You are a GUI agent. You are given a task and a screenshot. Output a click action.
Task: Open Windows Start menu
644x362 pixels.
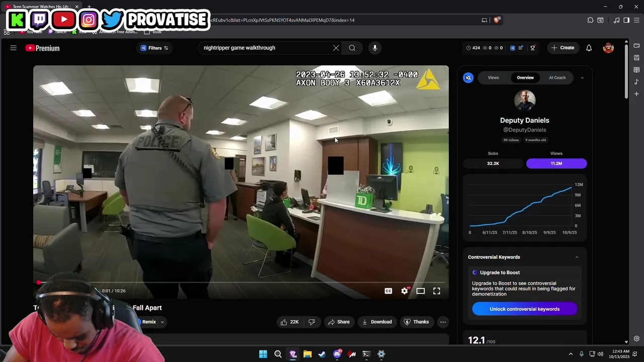263,354
